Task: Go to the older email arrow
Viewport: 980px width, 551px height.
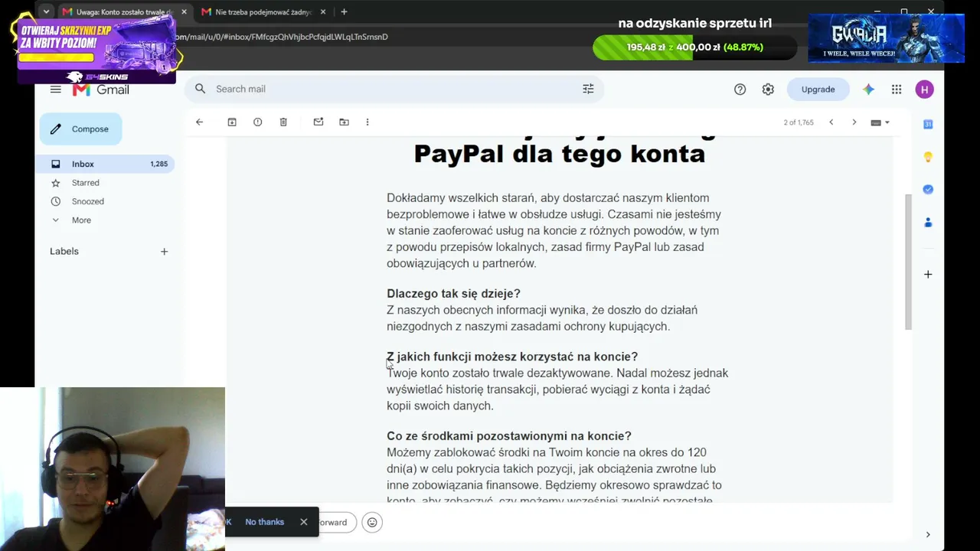Action: 854,122
